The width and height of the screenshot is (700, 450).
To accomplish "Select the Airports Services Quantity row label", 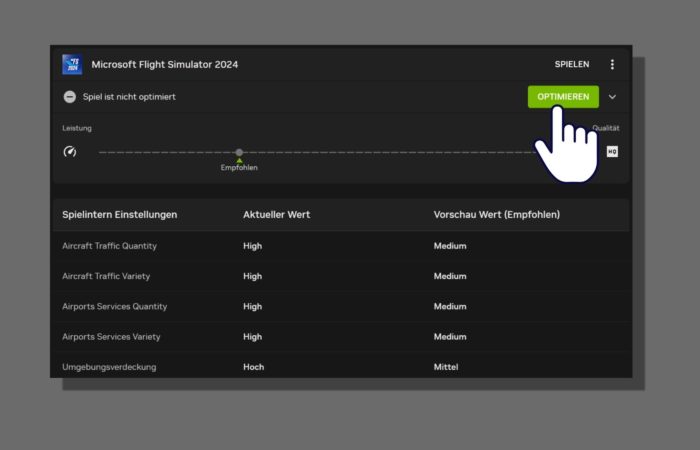I will (115, 307).
